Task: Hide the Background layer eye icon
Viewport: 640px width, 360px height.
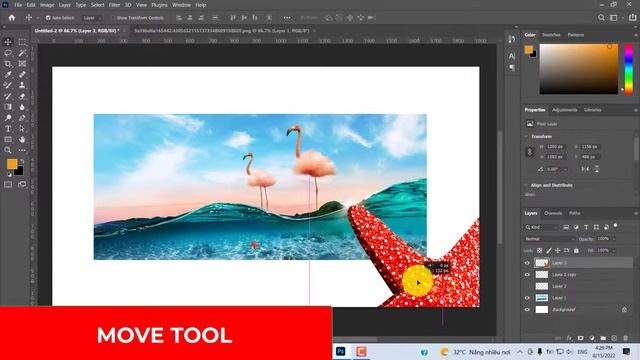Action: 527,309
